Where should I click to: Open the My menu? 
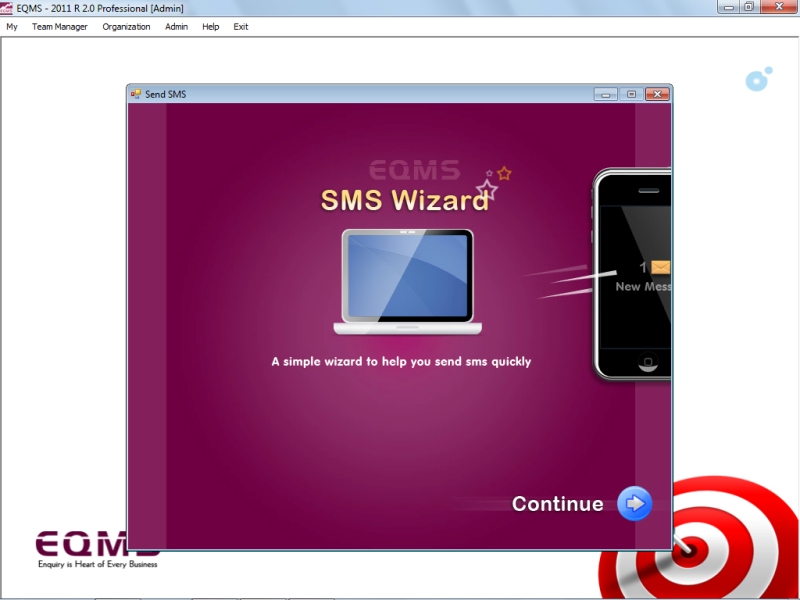coord(12,27)
